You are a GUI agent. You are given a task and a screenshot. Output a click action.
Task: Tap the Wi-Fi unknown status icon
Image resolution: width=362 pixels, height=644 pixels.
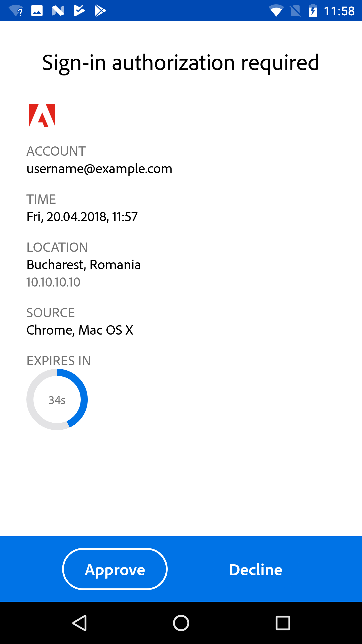[x=16, y=11]
